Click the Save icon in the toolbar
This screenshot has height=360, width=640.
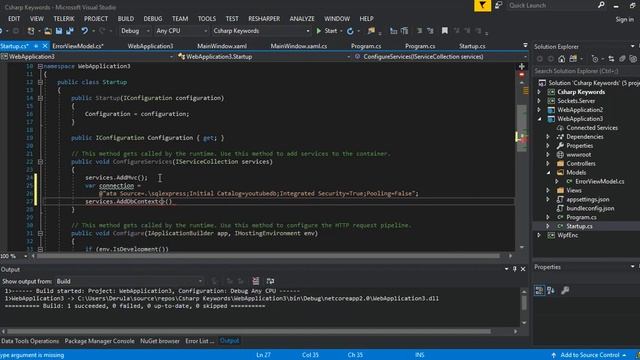click(59, 31)
